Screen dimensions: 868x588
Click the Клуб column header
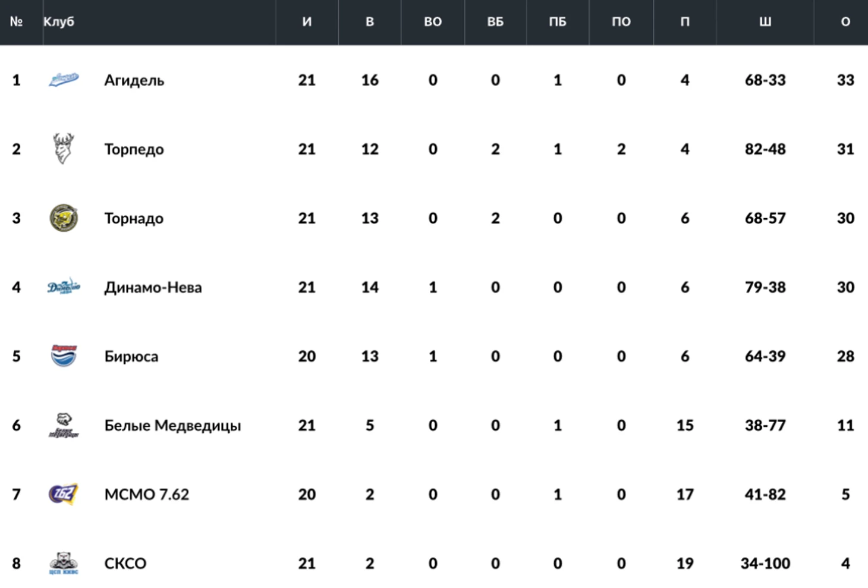click(x=59, y=22)
